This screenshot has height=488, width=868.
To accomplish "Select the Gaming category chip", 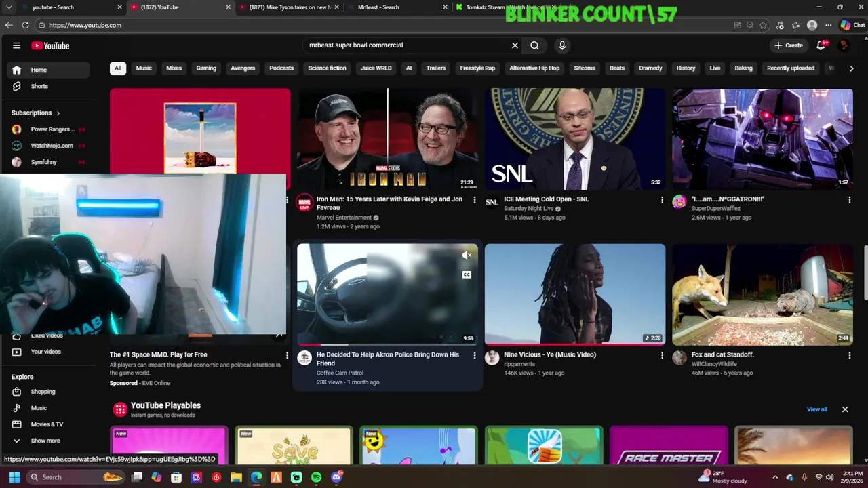I will 206,68.
